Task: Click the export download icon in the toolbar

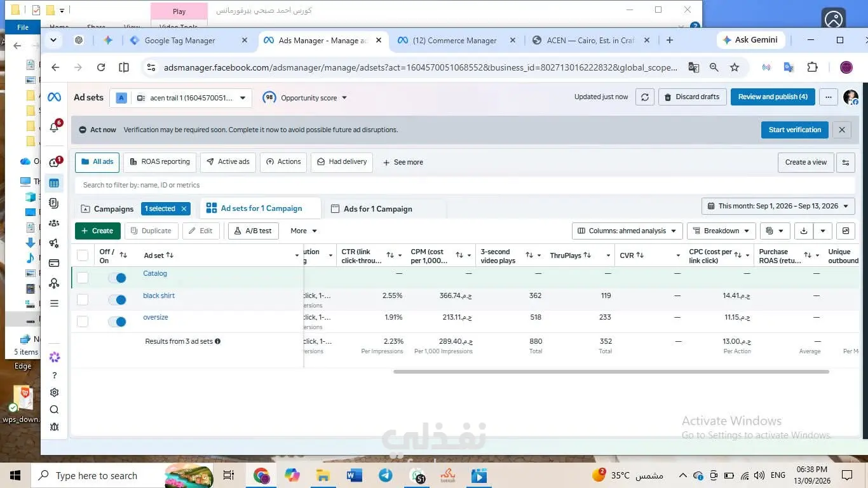Action: pyautogui.click(x=804, y=231)
